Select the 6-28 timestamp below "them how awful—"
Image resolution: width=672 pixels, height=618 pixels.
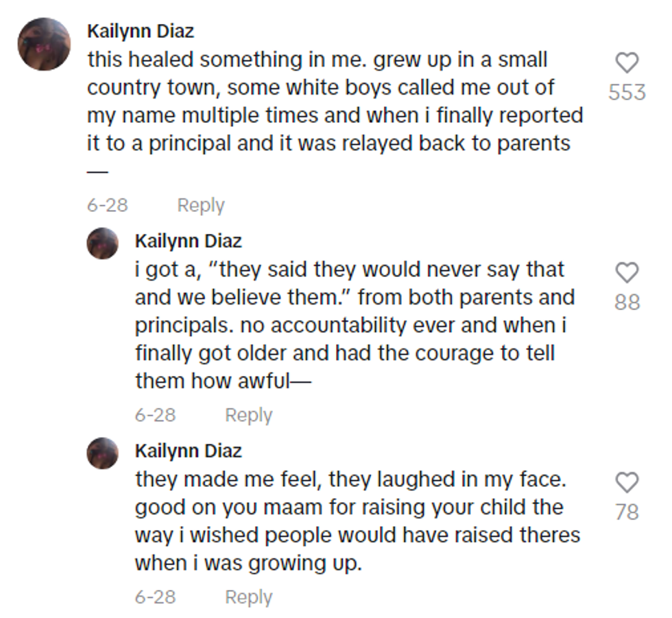click(x=155, y=415)
